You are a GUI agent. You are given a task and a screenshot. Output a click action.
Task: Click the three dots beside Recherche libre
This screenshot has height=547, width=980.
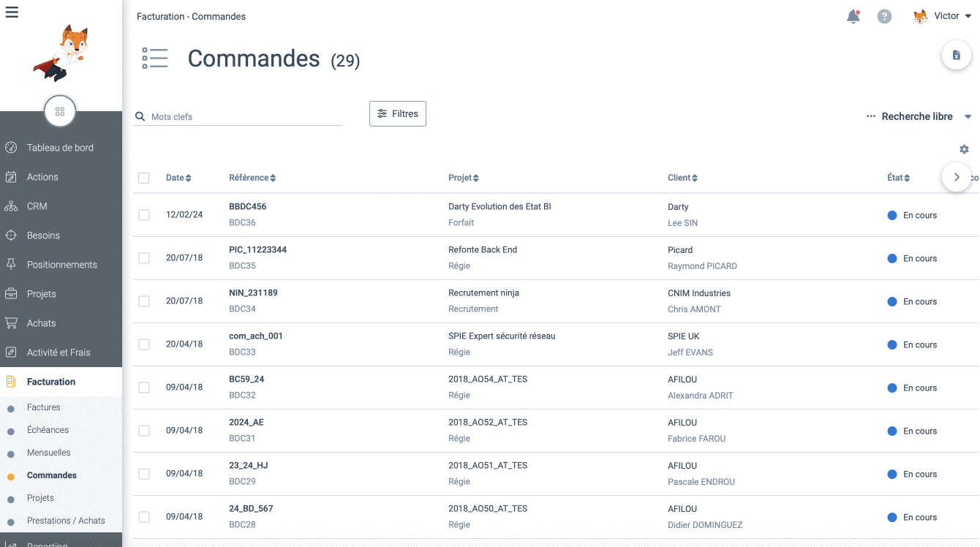click(x=870, y=116)
